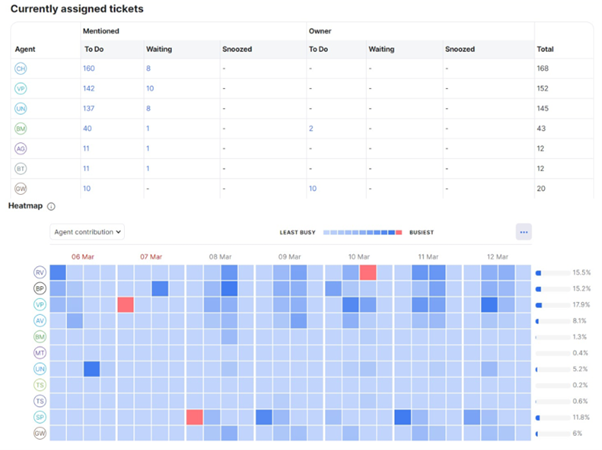Open AG's 11 mentioned To Do tickets
This screenshot has height=450, width=602.
point(86,148)
